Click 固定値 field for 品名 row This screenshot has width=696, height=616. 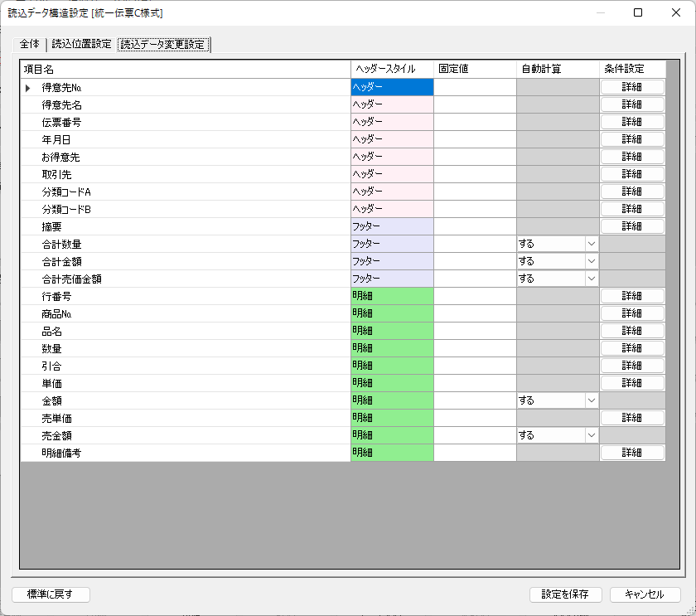tap(475, 331)
